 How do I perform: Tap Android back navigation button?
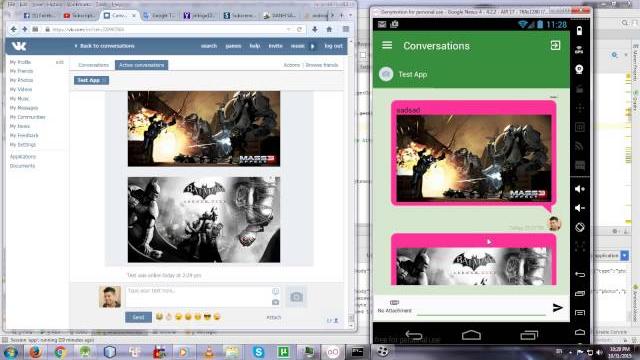point(413,336)
